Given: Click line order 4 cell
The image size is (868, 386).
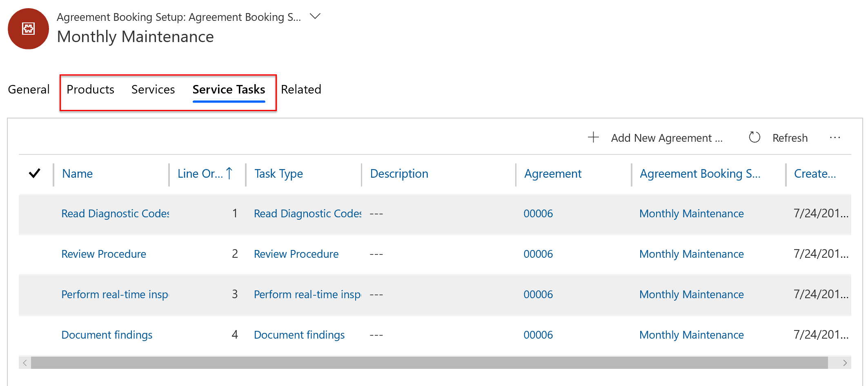Looking at the screenshot, I should [x=235, y=335].
